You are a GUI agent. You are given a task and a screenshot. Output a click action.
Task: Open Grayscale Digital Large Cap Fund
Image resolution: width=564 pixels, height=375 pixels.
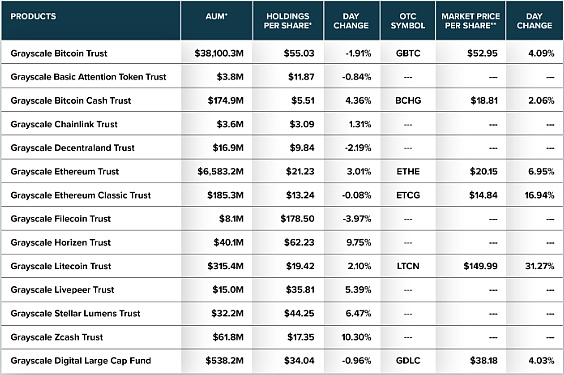(x=81, y=361)
